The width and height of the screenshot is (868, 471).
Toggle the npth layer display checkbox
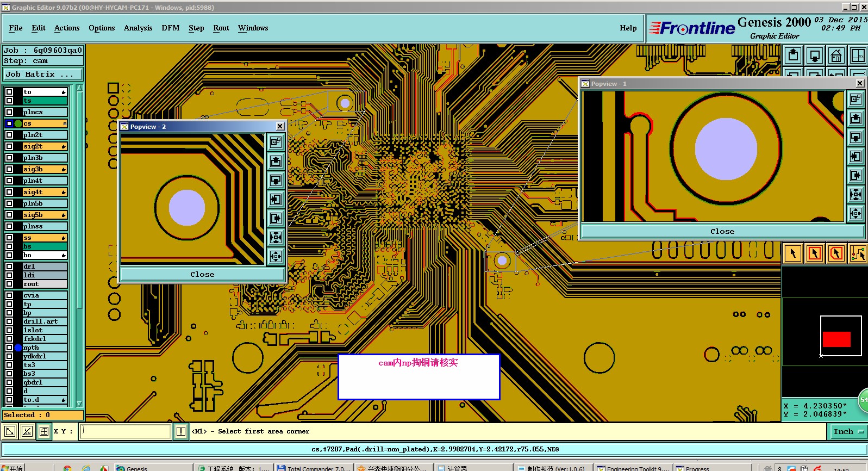[9, 348]
